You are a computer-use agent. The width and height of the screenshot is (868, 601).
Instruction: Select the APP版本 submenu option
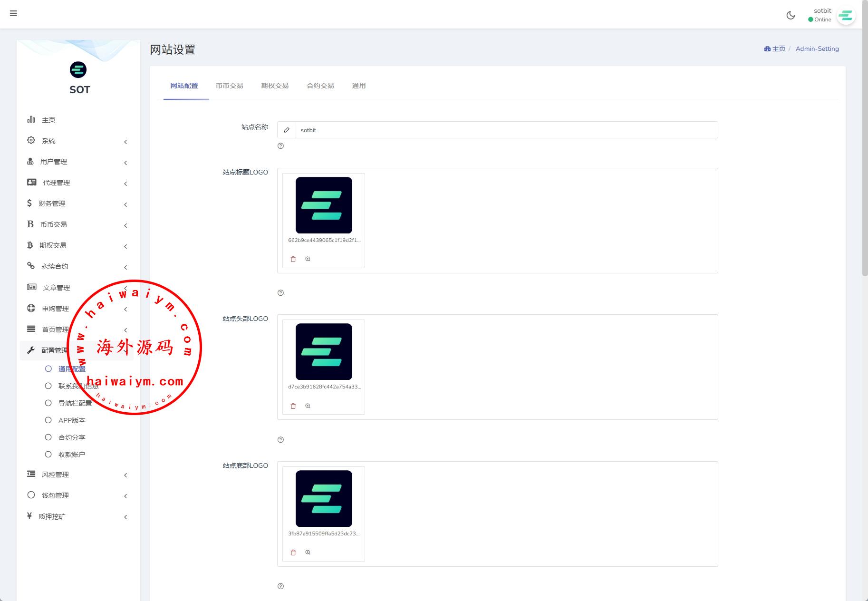point(71,420)
